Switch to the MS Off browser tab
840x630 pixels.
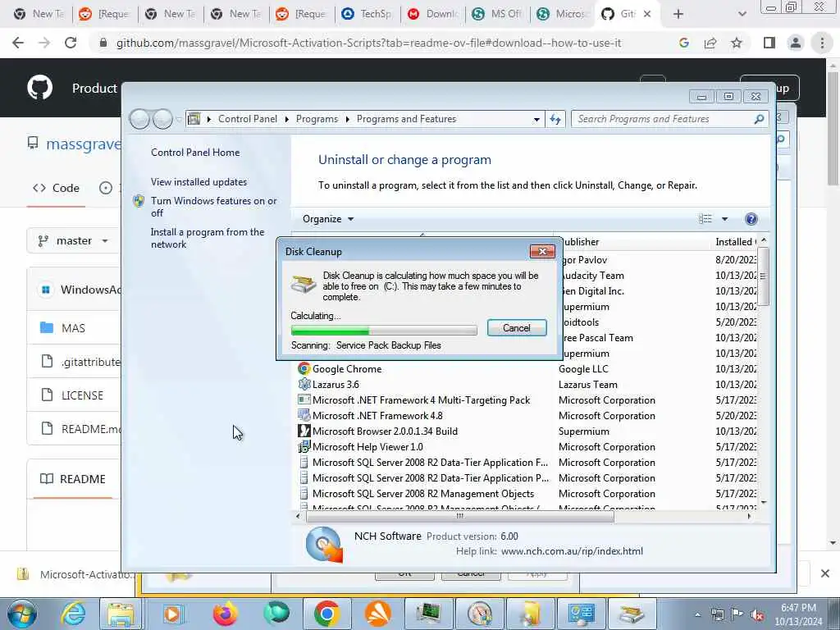[x=498, y=14]
